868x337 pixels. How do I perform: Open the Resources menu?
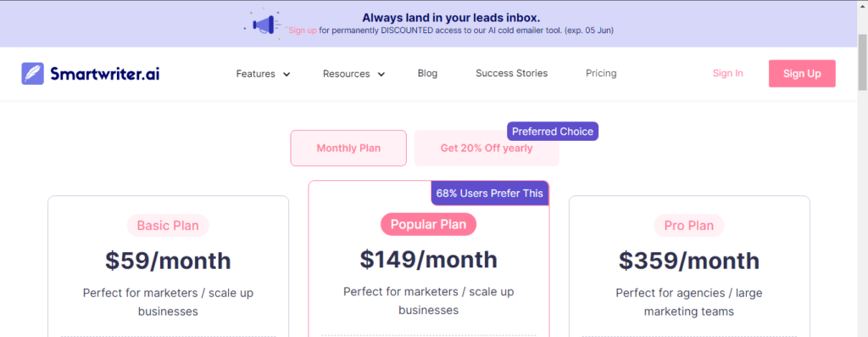click(x=347, y=74)
